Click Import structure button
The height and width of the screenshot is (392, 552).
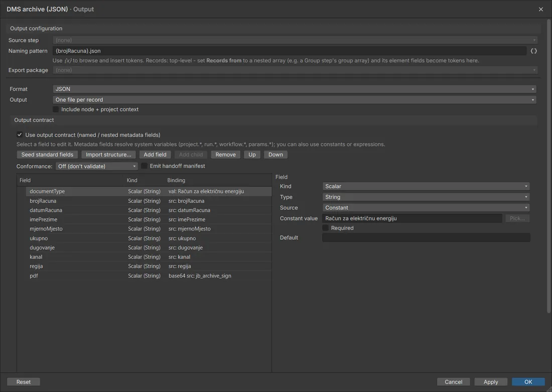pos(108,155)
